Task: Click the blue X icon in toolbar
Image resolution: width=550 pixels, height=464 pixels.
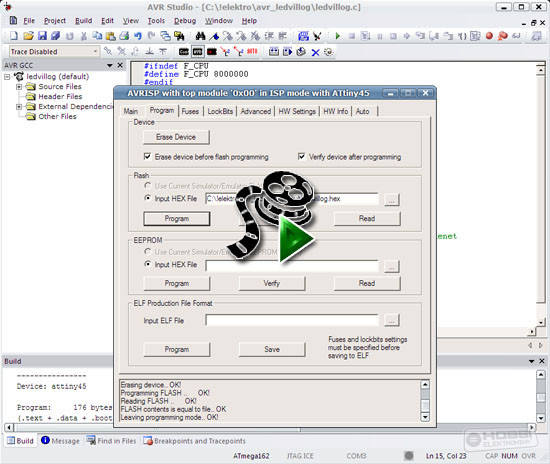Action: 316,52
